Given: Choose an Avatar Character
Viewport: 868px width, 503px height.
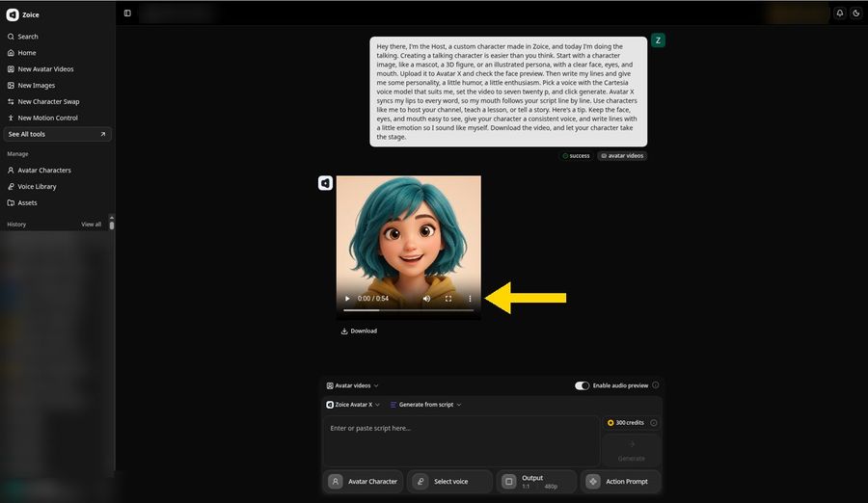Looking at the screenshot, I should 364,482.
